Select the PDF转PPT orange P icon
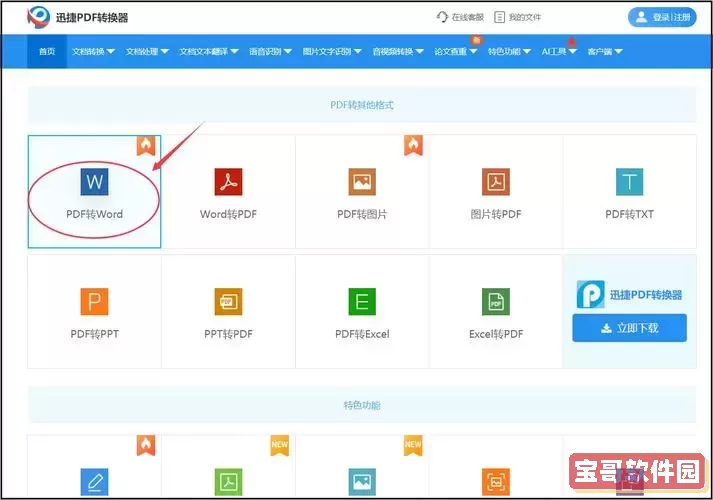This screenshot has width=713, height=500. click(94, 301)
